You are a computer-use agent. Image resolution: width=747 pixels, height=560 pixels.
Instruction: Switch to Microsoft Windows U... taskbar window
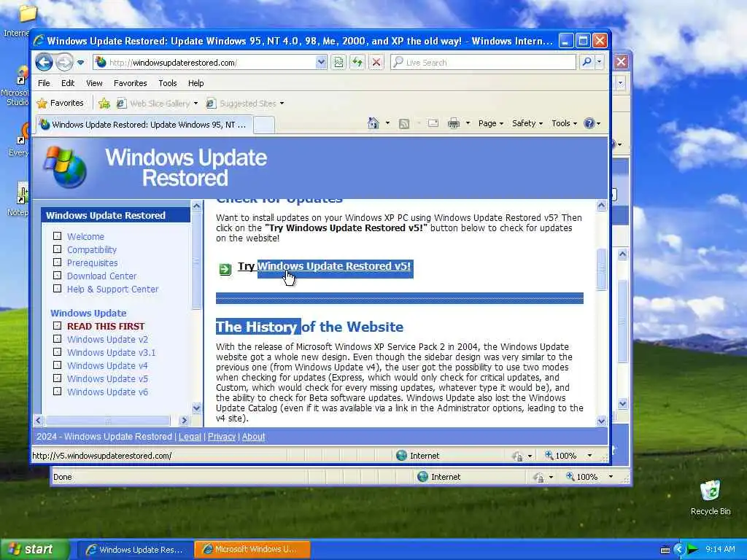tap(252, 550)
